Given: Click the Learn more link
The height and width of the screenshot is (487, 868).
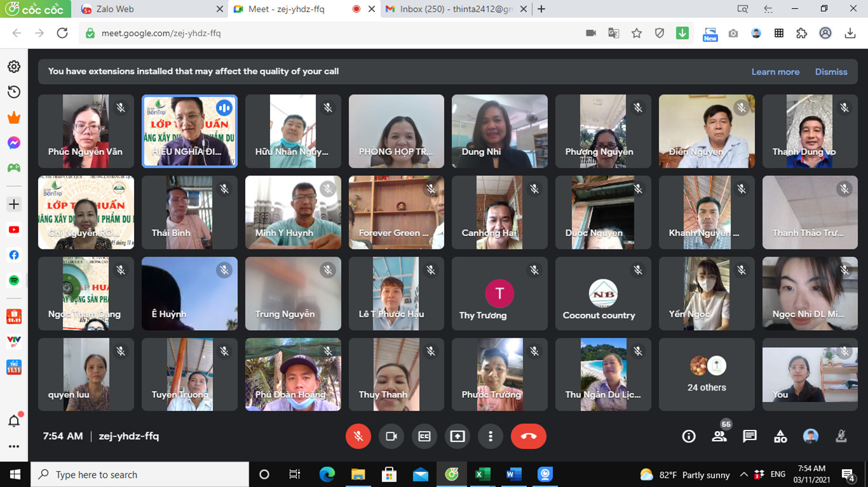Looking at the screenshot, I should [775, 72].
